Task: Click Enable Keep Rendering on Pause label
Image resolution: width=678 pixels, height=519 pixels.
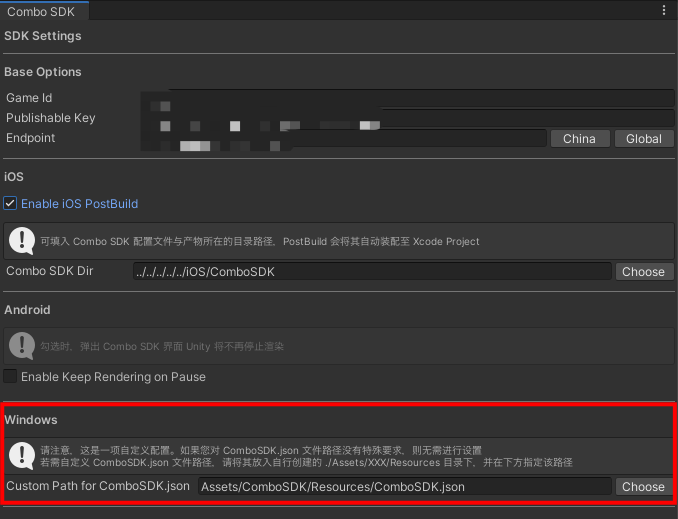Action: click(x=113, y=377)
